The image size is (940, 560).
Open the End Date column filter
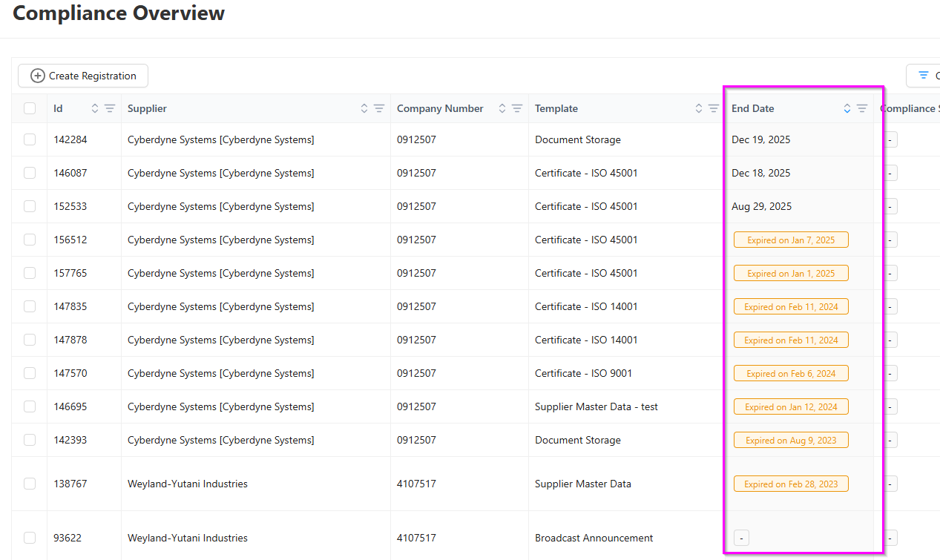(x=862, y=108)
